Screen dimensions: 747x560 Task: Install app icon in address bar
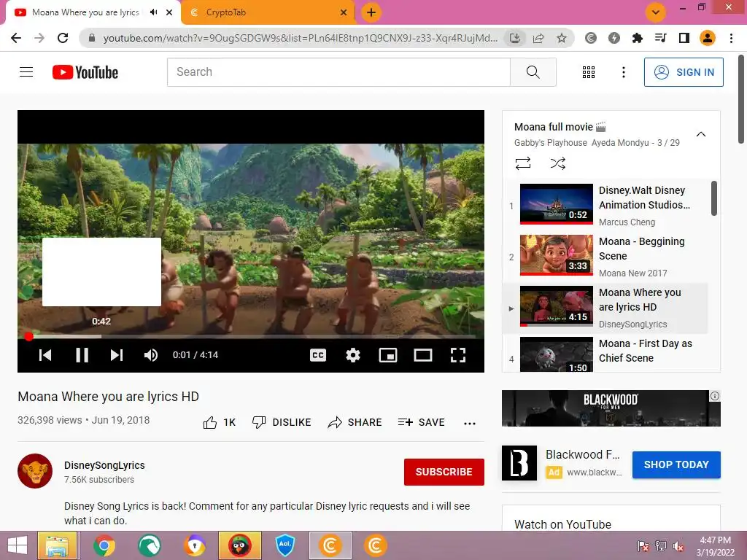coord(515,38)
